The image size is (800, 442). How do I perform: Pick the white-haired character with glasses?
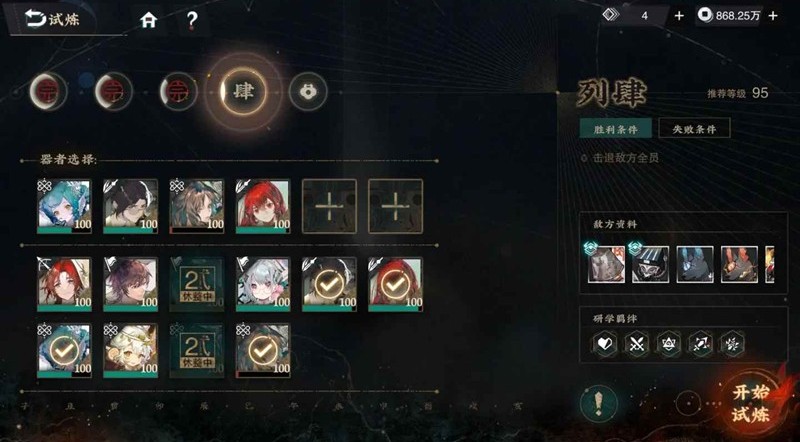click(263, 284)
